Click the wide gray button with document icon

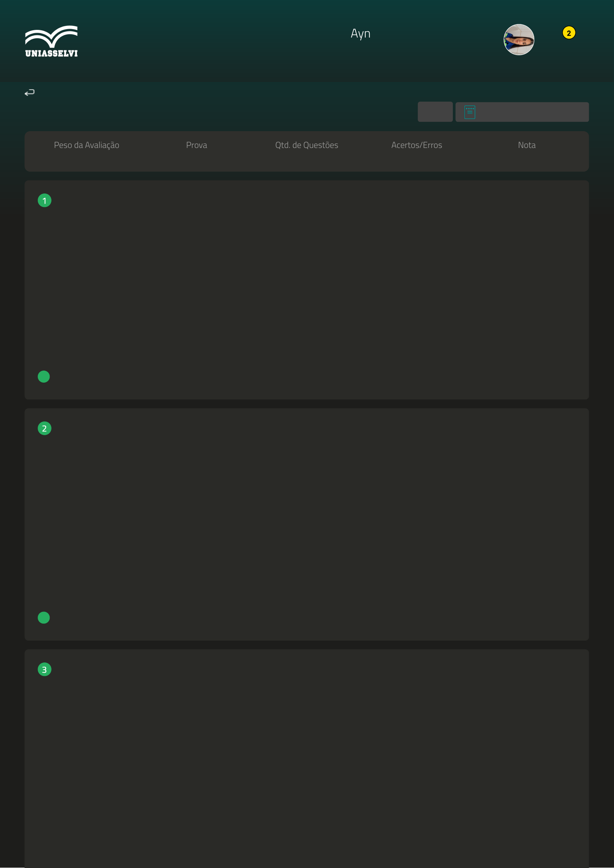[x=530, y=112]
